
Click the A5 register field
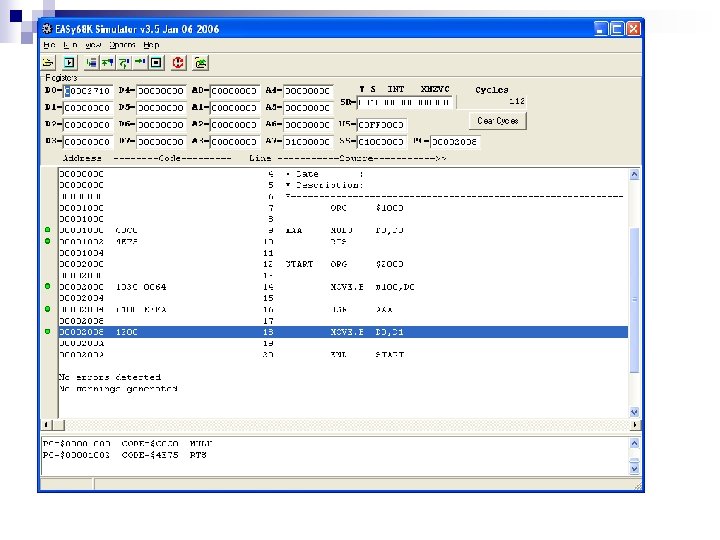point(308,108)
